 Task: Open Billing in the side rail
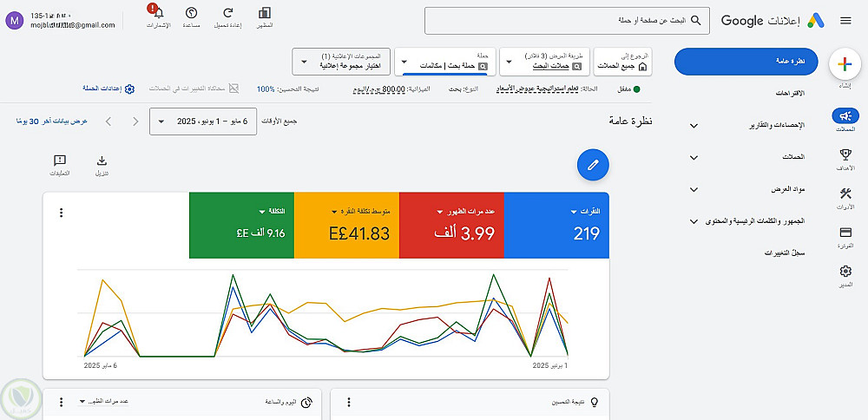(x=845, y=236)
